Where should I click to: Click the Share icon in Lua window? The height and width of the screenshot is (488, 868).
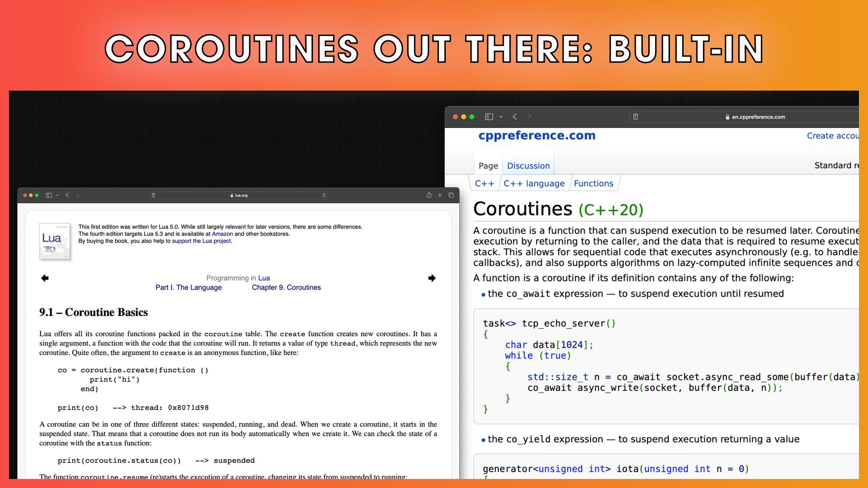point(429,195)
